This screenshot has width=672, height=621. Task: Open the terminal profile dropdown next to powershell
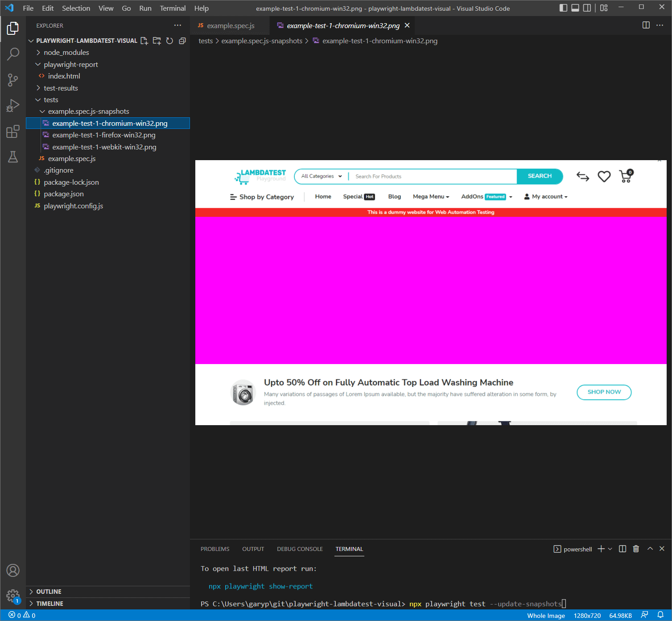pyautogui.click(x=610, y=549)
